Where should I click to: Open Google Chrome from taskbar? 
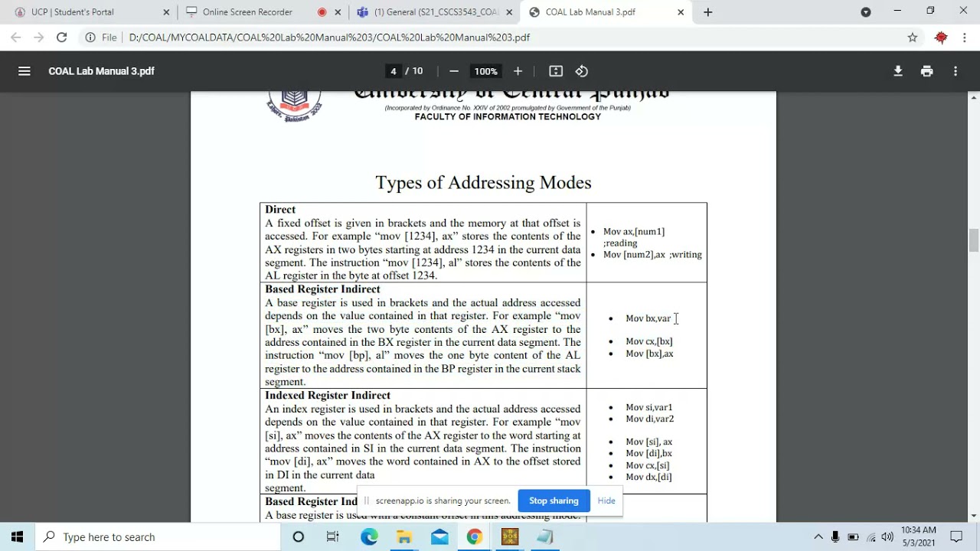point(475,537)
